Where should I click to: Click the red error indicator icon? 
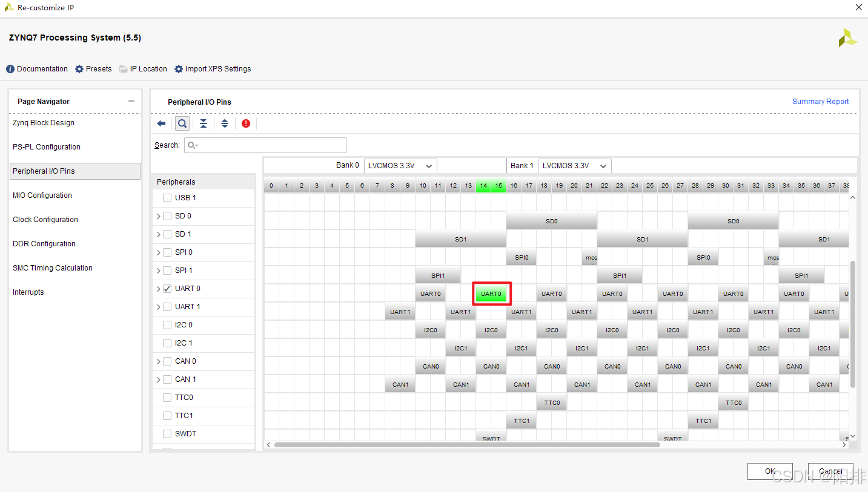click(246, 123)
